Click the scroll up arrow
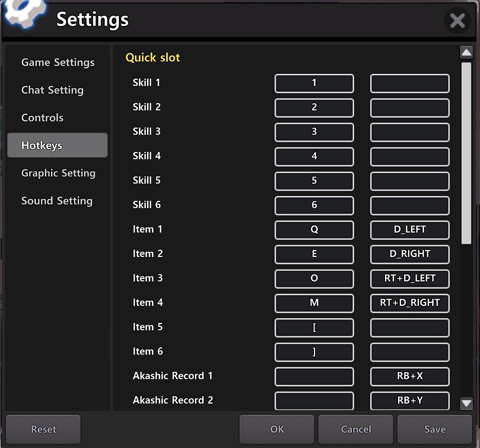 (x=466, y=52)
